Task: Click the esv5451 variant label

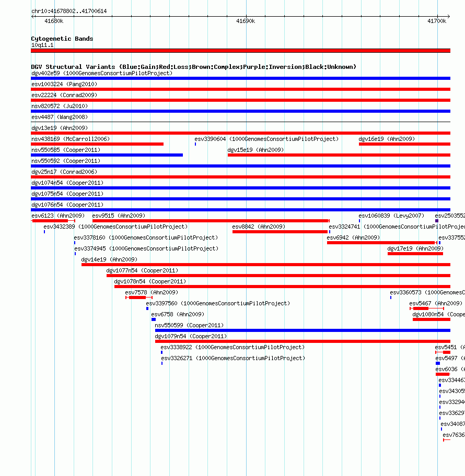Action: (450, 347)
